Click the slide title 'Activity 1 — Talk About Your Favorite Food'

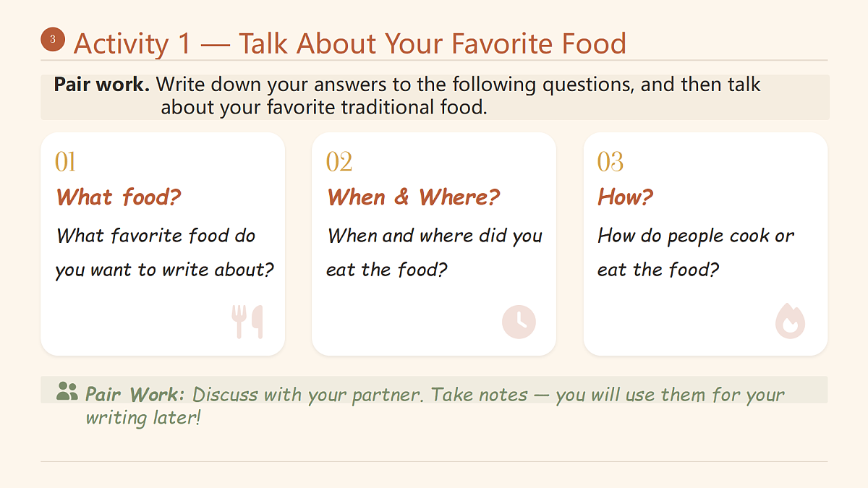[x=350, y=43]
